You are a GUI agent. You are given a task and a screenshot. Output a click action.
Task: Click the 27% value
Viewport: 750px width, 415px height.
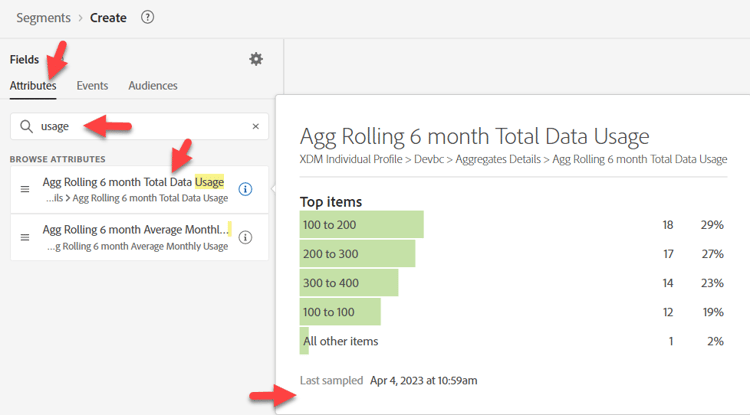coord(713,254)
